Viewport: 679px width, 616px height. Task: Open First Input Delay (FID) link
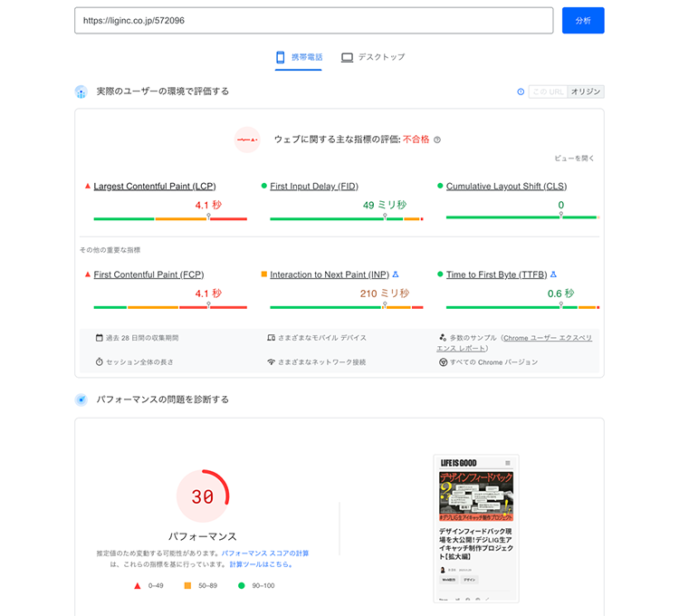tap(314, 187)
